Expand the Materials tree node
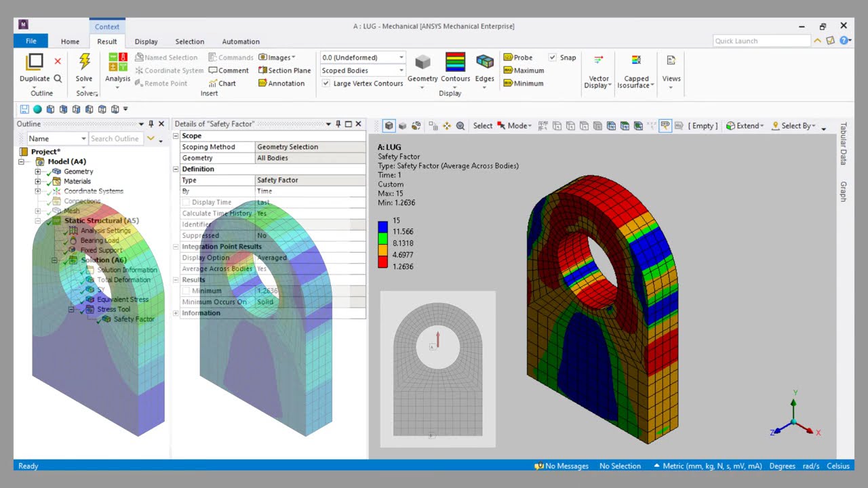Screen dimensions: 868x488 [38, 182]
